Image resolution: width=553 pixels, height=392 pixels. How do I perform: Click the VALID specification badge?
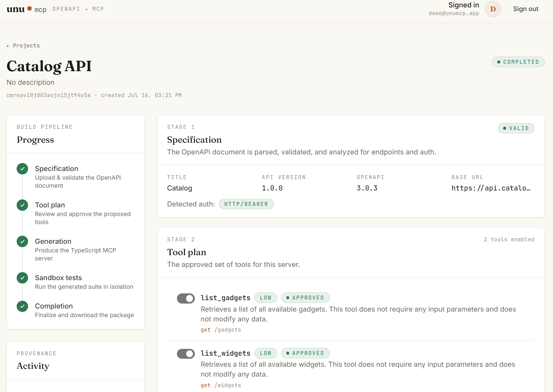516,128
